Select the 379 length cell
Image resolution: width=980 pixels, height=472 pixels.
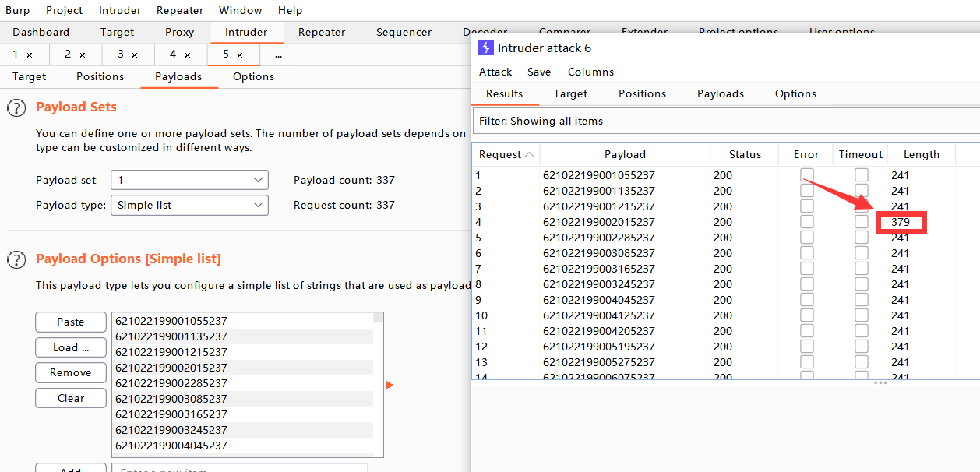click(x=901, y=222)
